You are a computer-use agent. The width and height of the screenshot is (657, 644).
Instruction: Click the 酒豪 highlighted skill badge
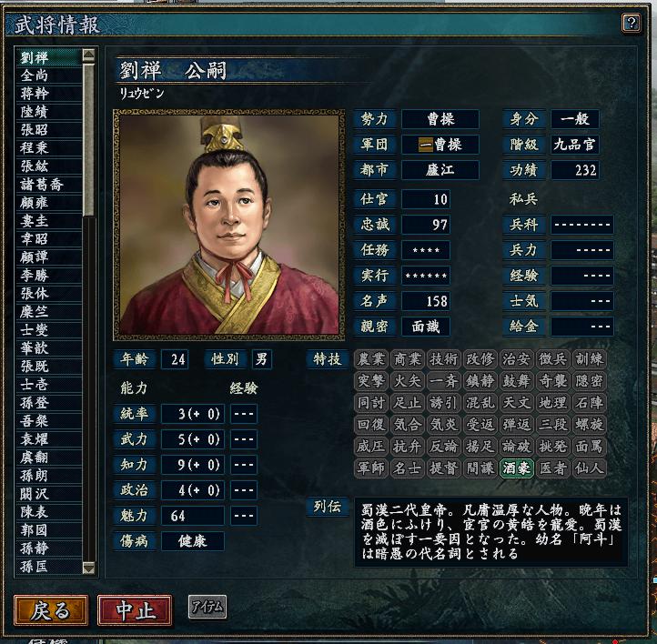pyautogui.click(x=516, y=468)
